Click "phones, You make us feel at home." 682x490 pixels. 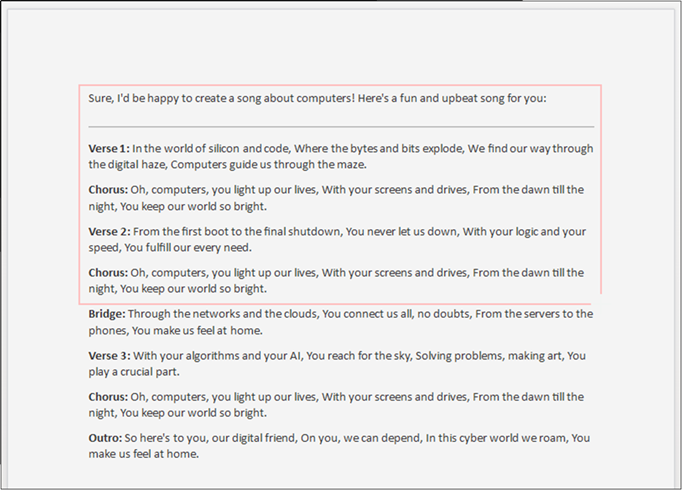tap(175, 330)
